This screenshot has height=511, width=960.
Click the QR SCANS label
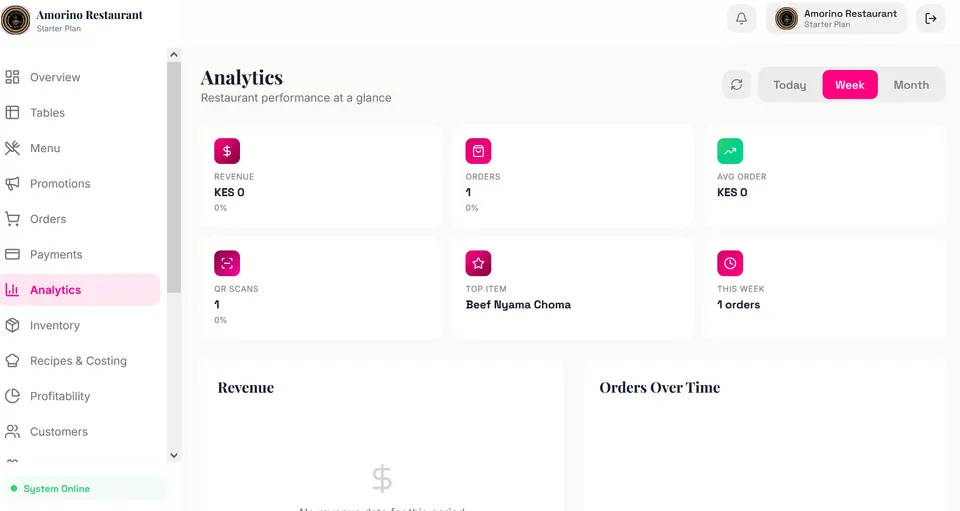coord(236,289)
